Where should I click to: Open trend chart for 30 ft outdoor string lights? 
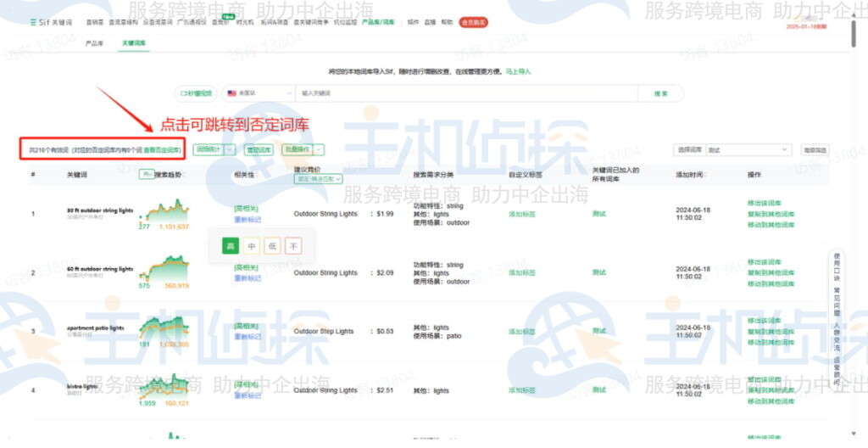[164, 210]
